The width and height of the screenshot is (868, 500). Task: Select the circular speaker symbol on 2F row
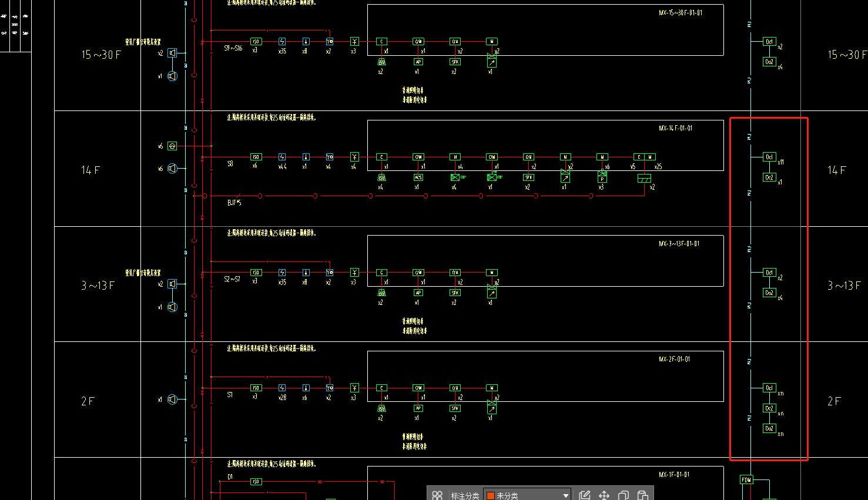172,400
